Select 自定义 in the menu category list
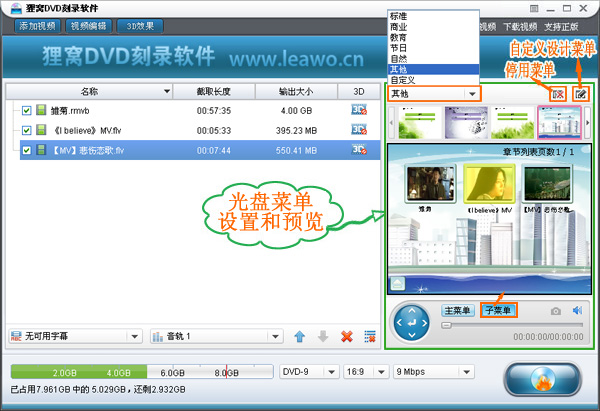This screenshot has width=600, height=411. coord(433,80)
